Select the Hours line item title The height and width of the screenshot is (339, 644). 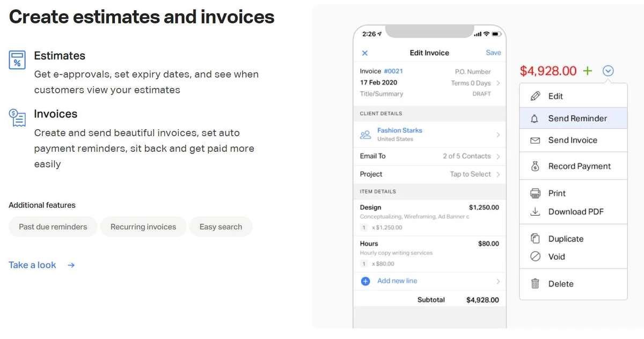[x=369, y=244]
